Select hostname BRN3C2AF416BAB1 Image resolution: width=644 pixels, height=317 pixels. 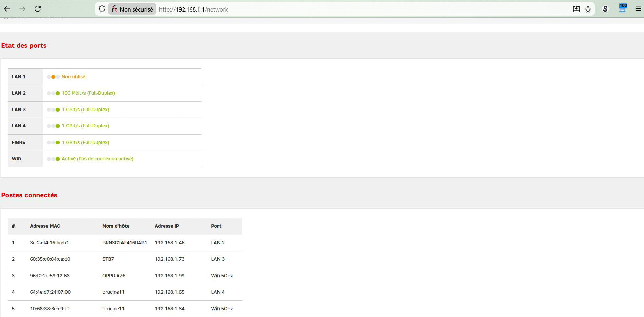point(125,243)
